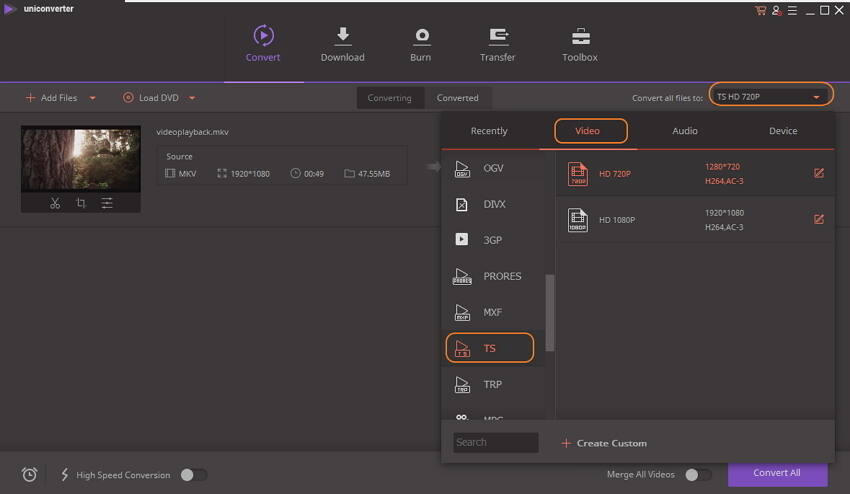Click the schedule alarm clock icon
850x494 pixels.
29,475
